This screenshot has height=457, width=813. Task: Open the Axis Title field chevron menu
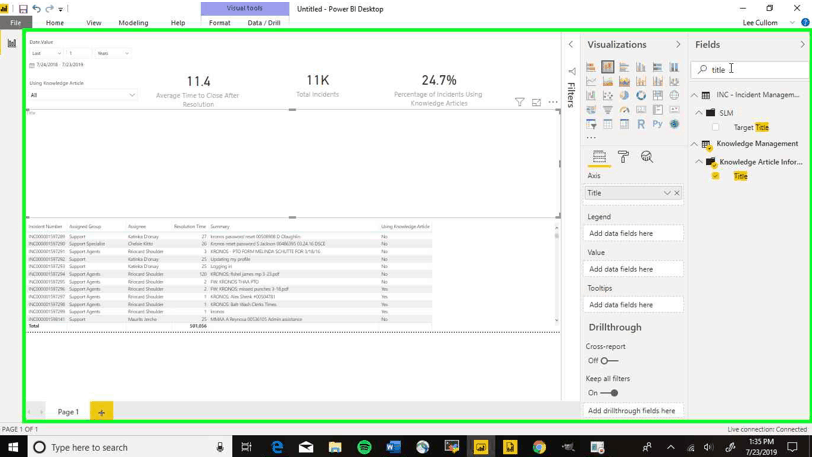(667, 193)
